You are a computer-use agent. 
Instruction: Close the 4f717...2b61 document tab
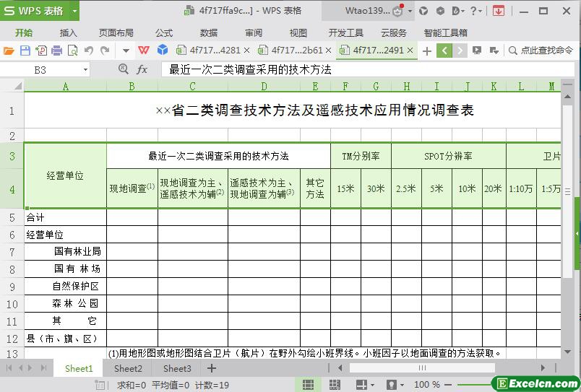(328, 50)
